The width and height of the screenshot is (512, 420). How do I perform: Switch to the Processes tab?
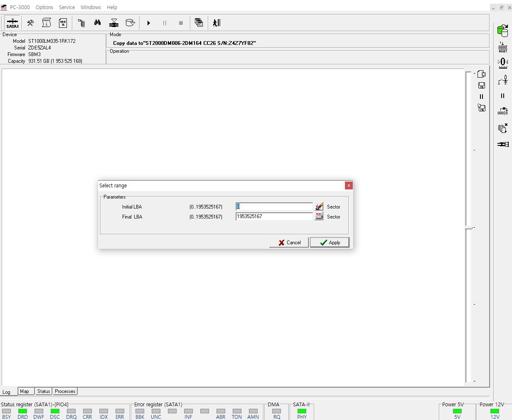pyautogui.click(x=65, y=391)
